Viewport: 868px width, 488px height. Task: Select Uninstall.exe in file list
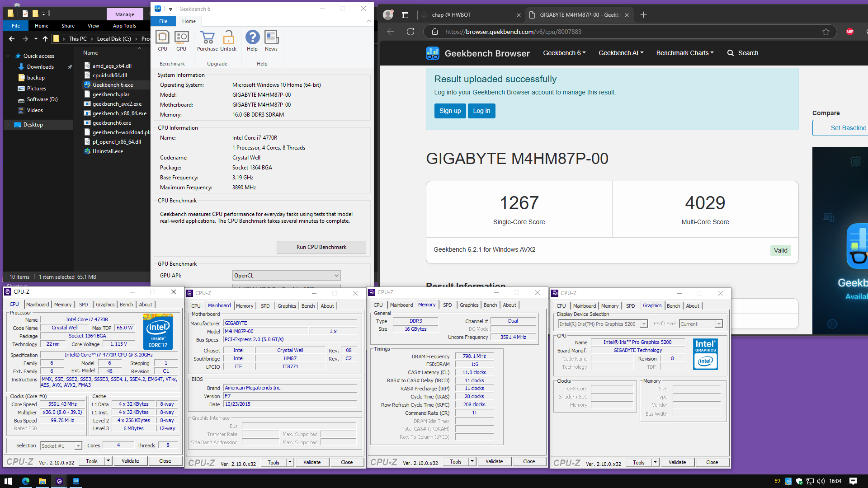[108, 151]
